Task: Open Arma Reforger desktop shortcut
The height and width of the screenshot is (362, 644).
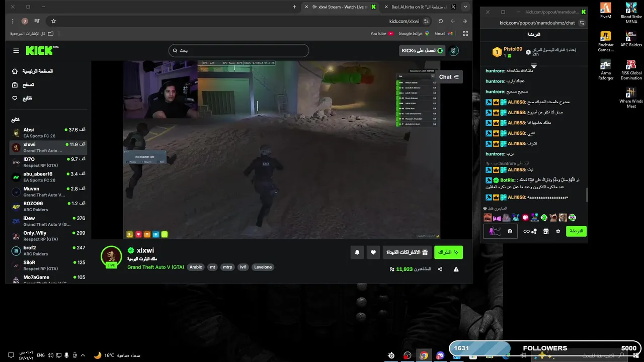Action: (x=606, y=70)
